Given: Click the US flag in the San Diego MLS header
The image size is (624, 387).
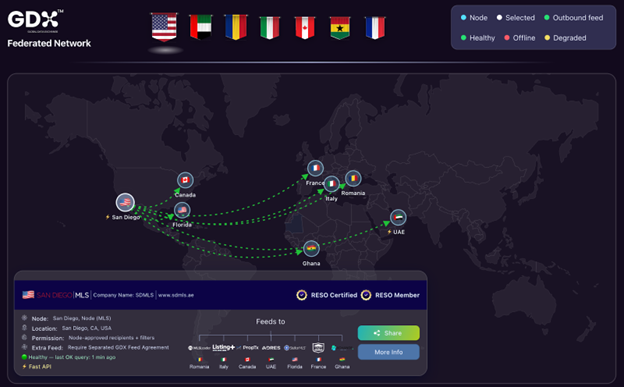Looking at the screenshot, I should tap(28, 295).
